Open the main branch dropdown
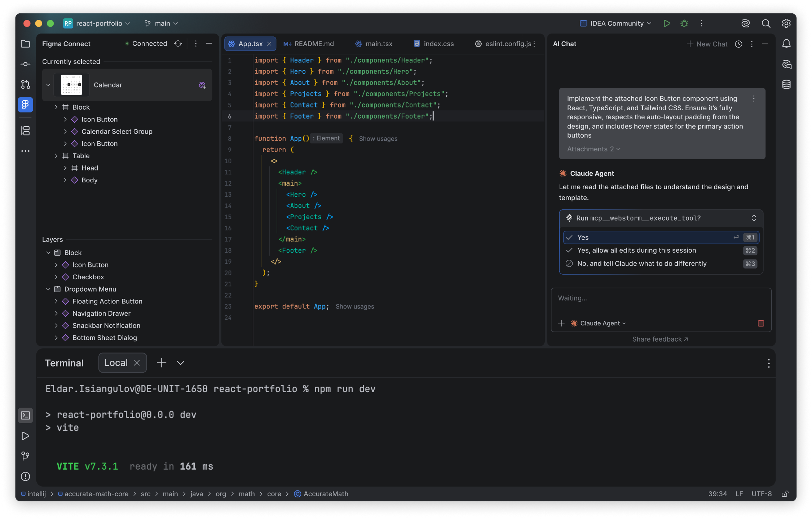 point(161,23)
